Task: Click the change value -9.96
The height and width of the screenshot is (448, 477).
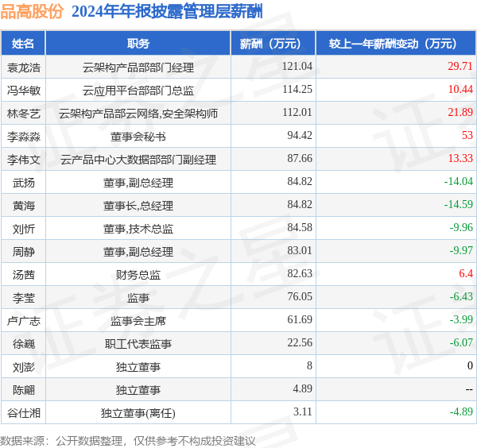Action: coord(461,228)
